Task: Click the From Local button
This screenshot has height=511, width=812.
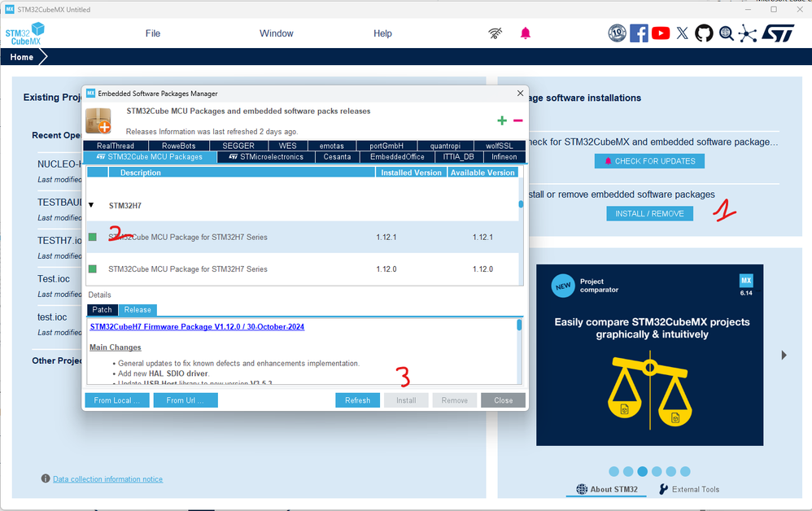Action: click(117, 400)
